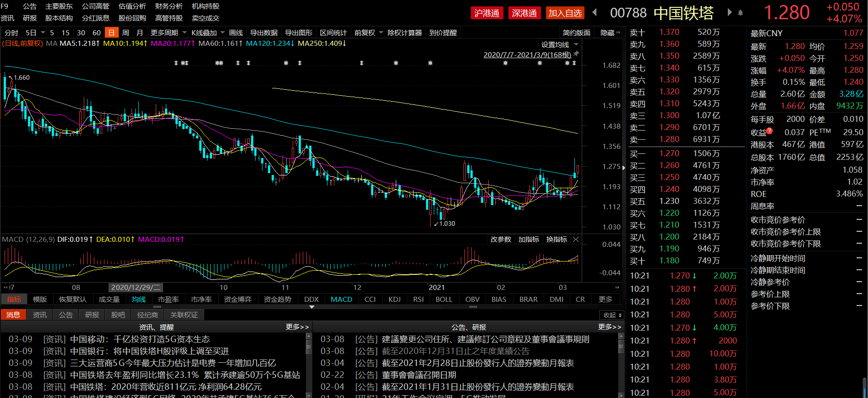Close the MACD indicator panel

click(x=576, y=240)
